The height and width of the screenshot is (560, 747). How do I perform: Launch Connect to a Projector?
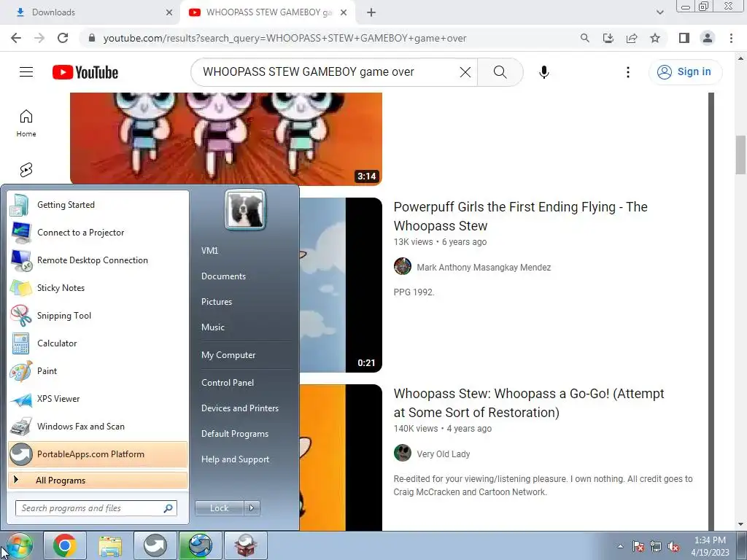pyautogui.click(x=98, y=233)
